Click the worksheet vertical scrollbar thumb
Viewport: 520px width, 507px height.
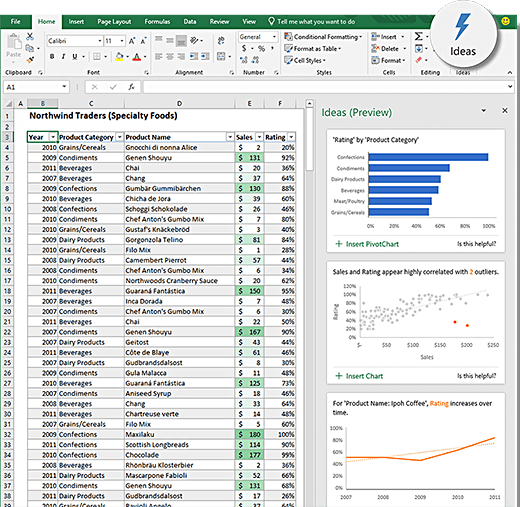click(x=310, y=140)
